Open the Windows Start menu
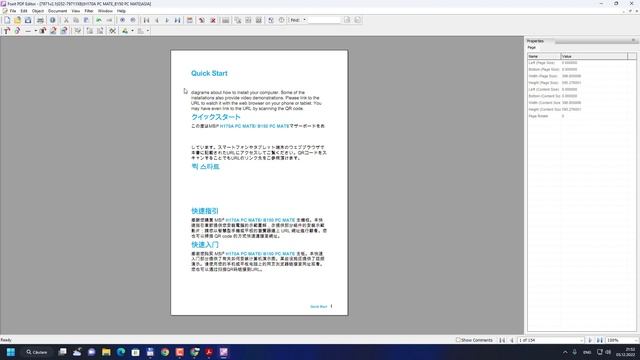 tap(11, 352)
